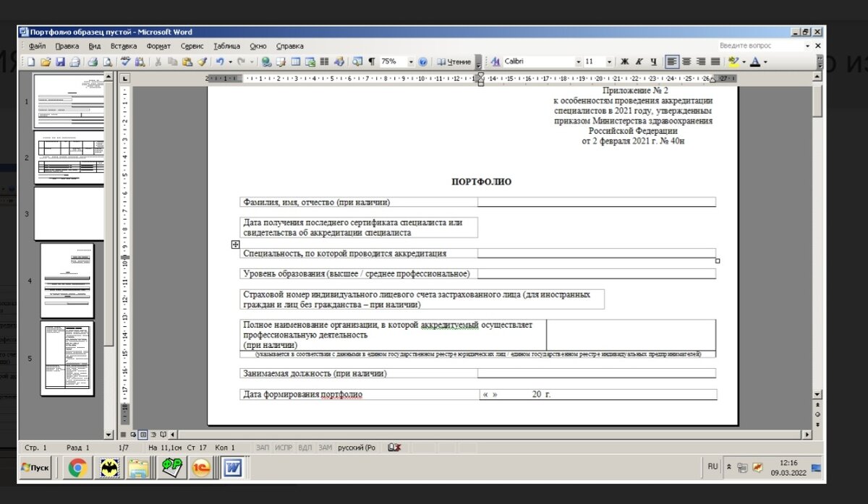Insert a table from the toolbar
868x504 pixels.
tap(294, 62)
